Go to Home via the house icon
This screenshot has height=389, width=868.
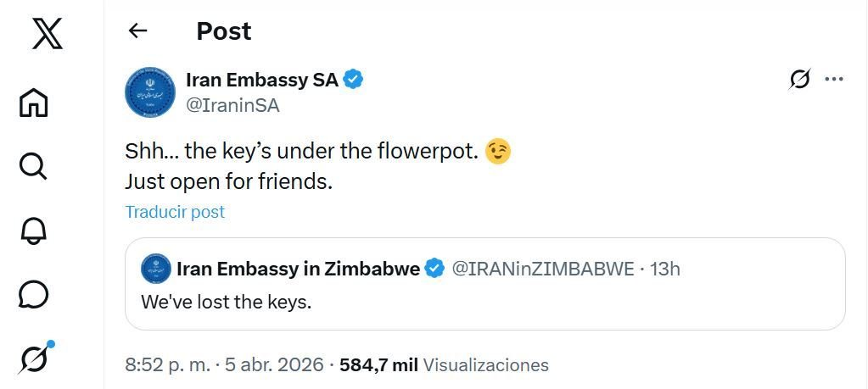[34, 102]
